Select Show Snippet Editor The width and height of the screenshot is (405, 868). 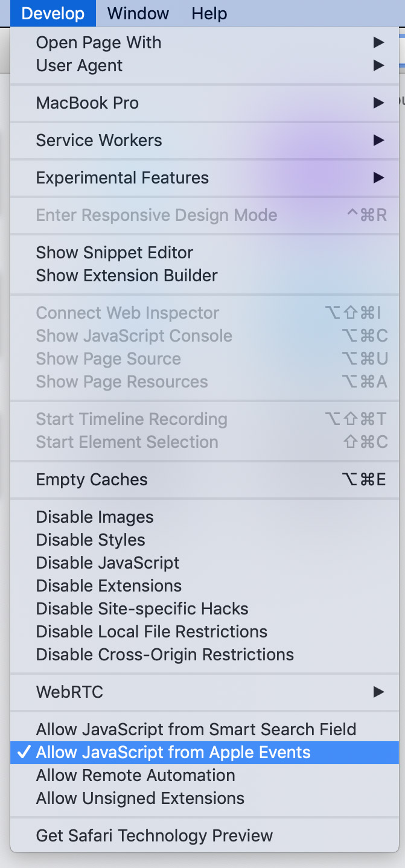pos(115,252)
